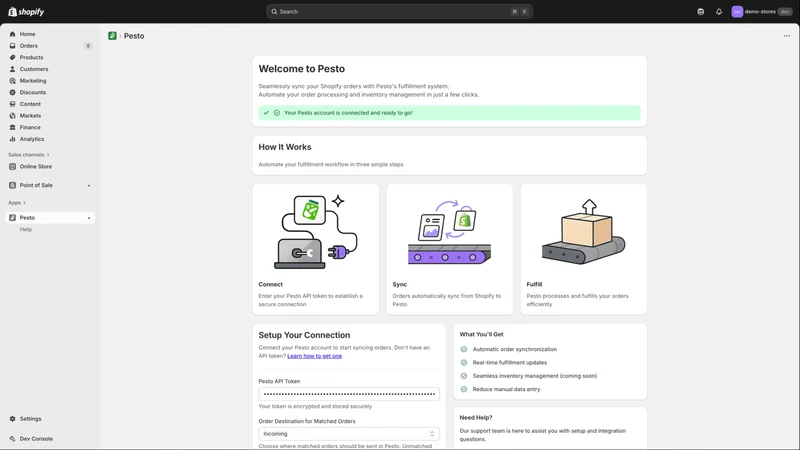800x450 pixels.
Task: Focus the Pesto API Token field
Action: tap(348, 394)
